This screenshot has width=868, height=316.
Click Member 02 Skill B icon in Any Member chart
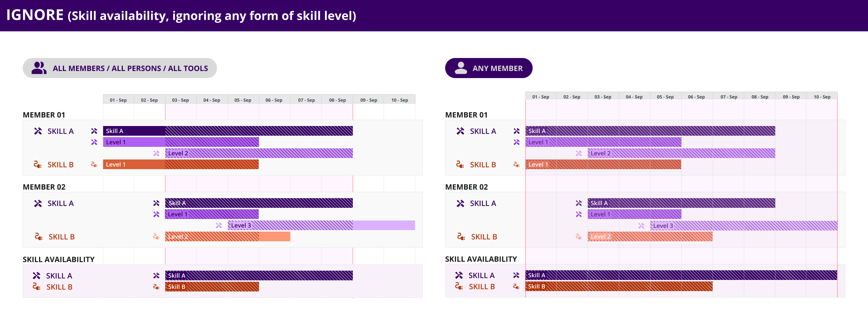click(x=461, y=237)
